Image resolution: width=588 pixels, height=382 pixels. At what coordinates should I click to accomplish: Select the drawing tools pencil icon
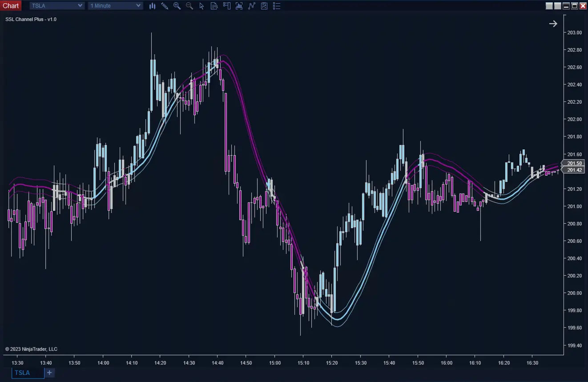[x=165, y=6]
